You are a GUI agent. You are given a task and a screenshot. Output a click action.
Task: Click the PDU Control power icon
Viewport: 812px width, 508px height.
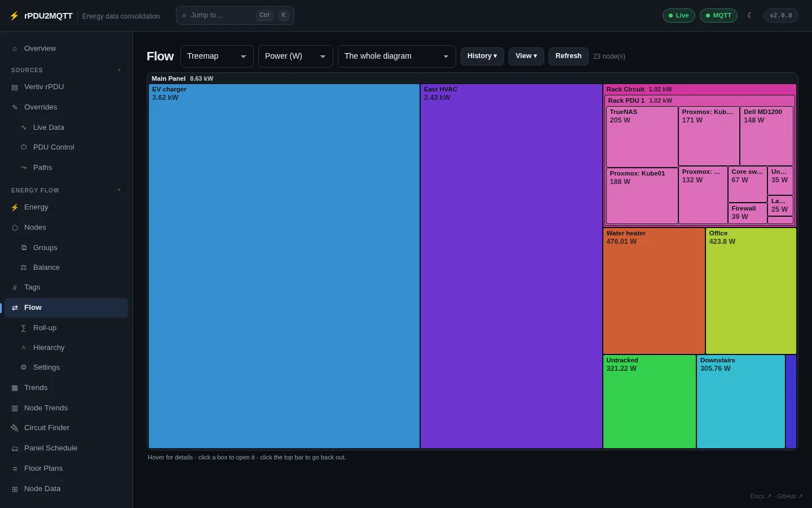click(x=24, y=147)
